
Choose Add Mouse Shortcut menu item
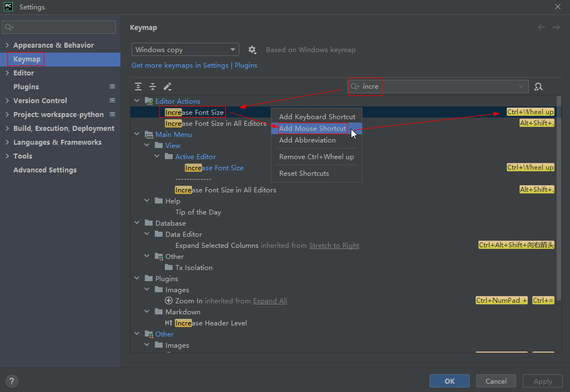click(316, 128)
